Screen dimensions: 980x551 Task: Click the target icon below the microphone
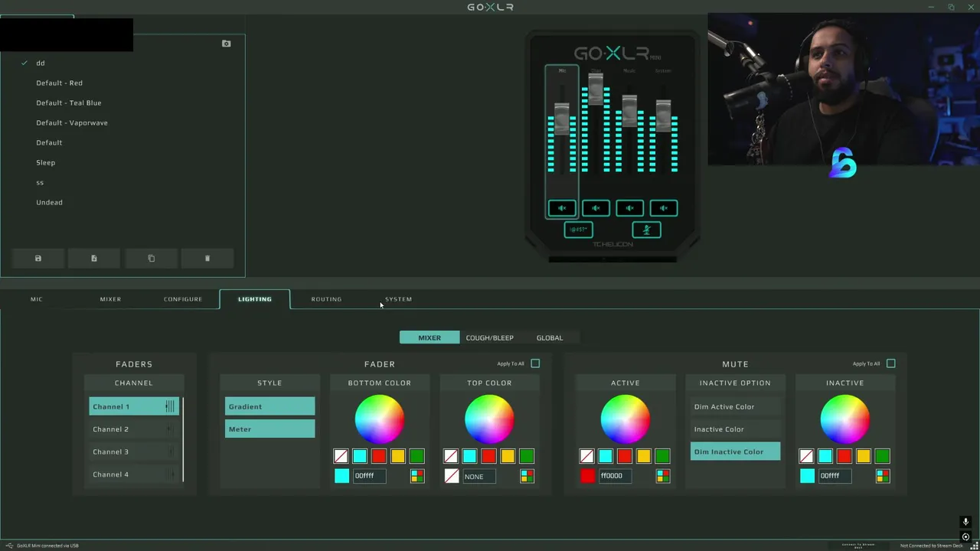(x=965, y=536)
